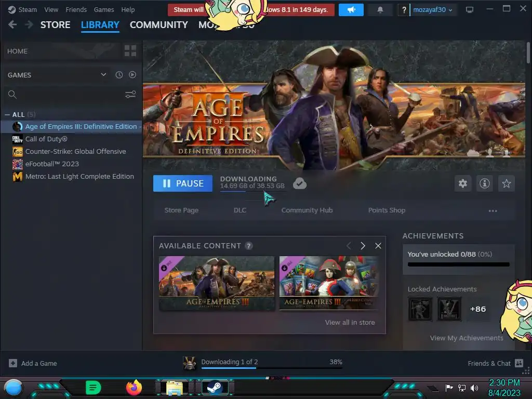Open the Age of Empires III base DLC thumbnail
This screenshot has width=532, height=399.
click(x=217, y=283)
